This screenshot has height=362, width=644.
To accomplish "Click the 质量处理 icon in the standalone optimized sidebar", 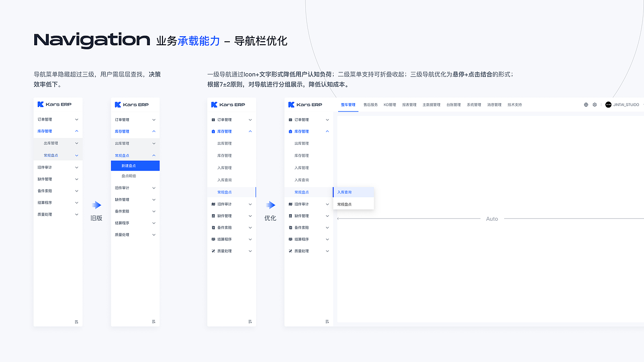I will (x=213, y=251).
